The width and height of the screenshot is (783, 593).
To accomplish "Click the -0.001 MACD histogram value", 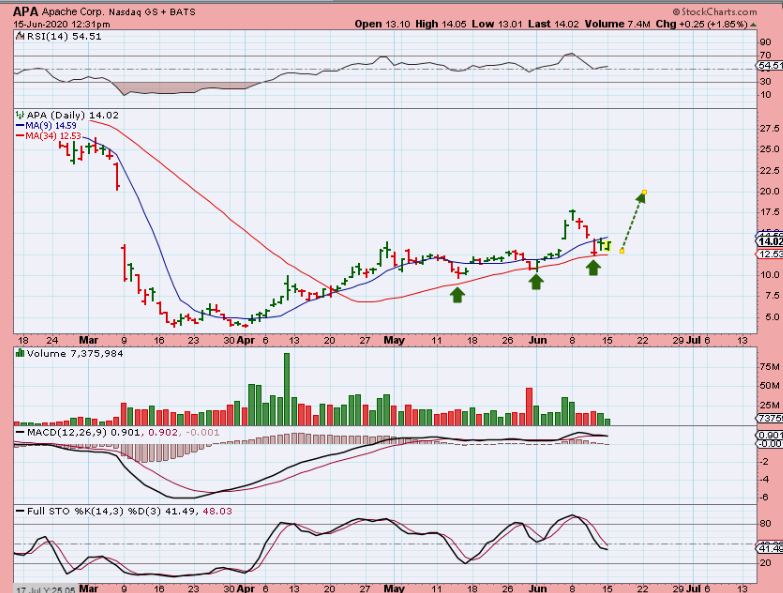I will [202, 432].
